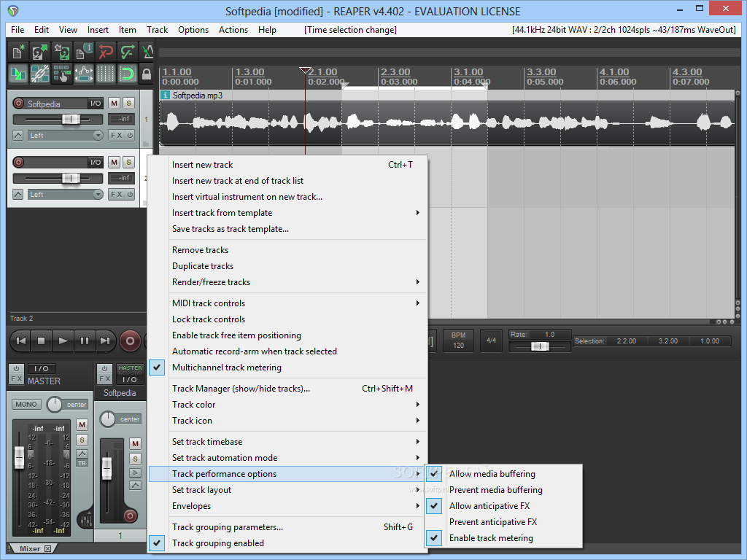Click the green Redo toolbar icon

pos(128,52)
